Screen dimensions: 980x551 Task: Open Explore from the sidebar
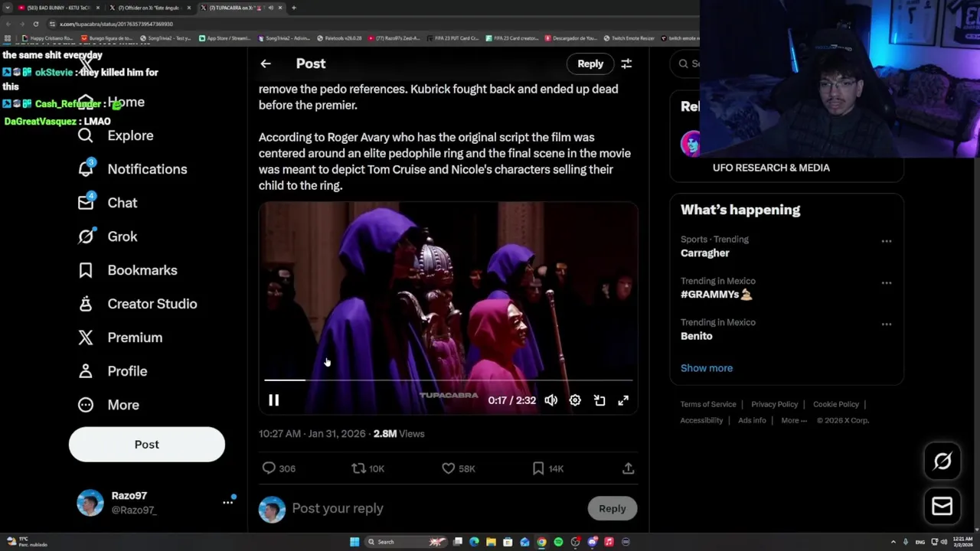coord(116,135)
